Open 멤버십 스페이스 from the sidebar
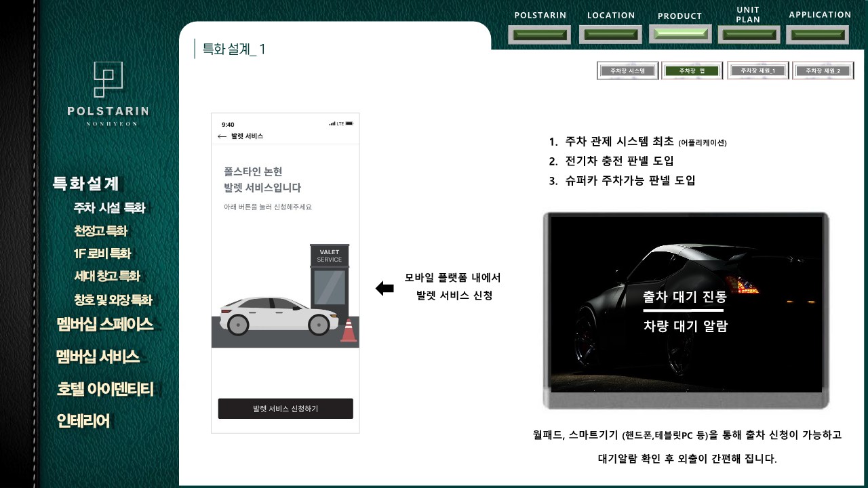This screenshot has height=488, width=868. coord(105,325)
